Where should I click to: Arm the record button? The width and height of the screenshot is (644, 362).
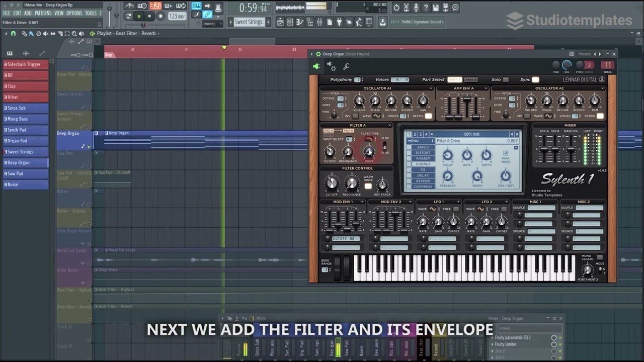[x=160, y=16]
